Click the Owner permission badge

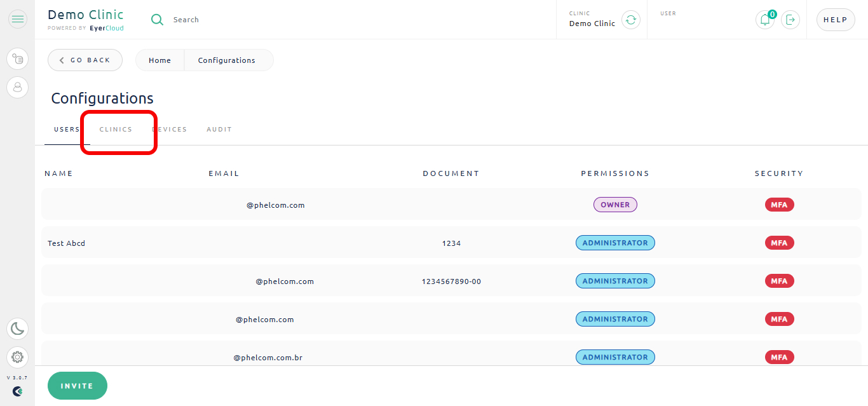tap(615, 205)
